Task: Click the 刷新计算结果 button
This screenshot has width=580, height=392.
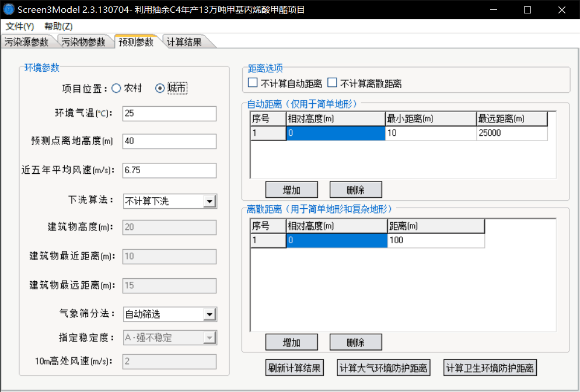Action: (x=295, y=368)
